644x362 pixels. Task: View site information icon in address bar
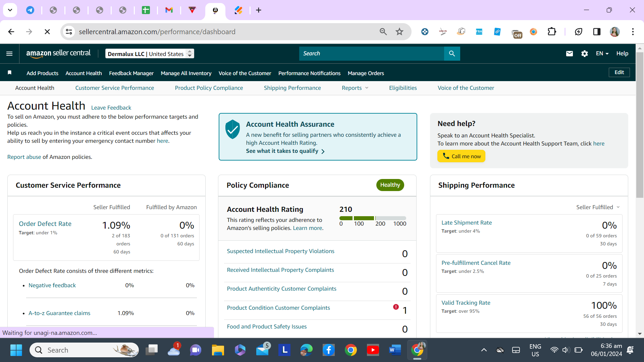click(69, 32)
